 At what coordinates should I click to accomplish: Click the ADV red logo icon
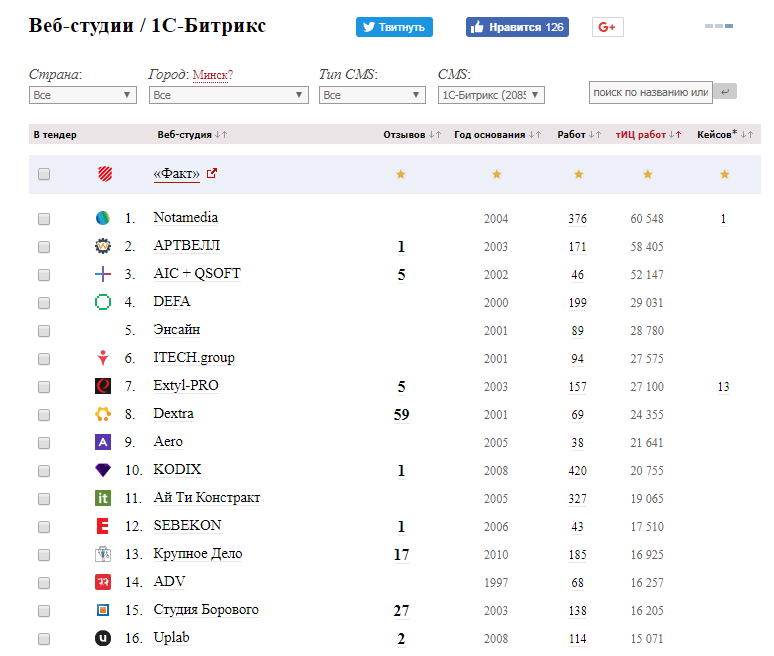click(103, 582)
